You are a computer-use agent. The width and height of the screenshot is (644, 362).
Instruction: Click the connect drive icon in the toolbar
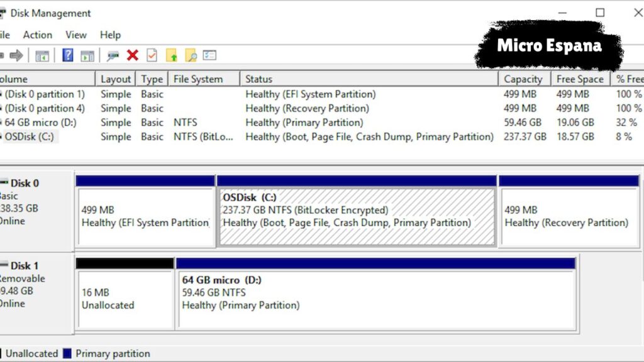tap(113, 55)
